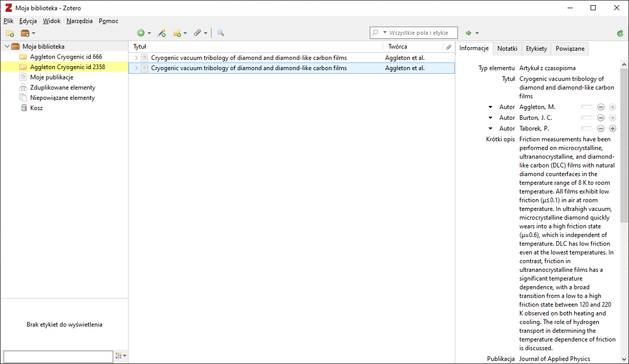Image resolution: width=629 pixels, height=364 pixels.
Task: Click the Zotero app icon in title bar
Action: (x=8, y=8)
